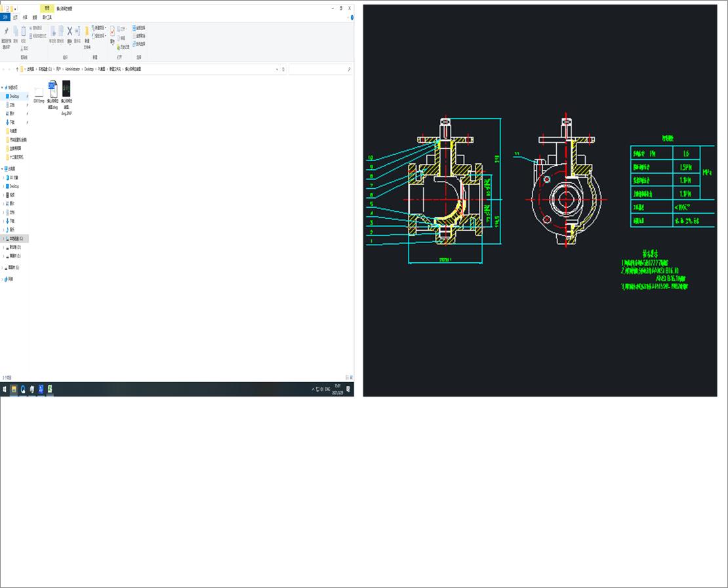Image resolution: width=728 pixels, height=588 pixels.
Task: Click Invert selection in the Select group
Action: point(139,44)
